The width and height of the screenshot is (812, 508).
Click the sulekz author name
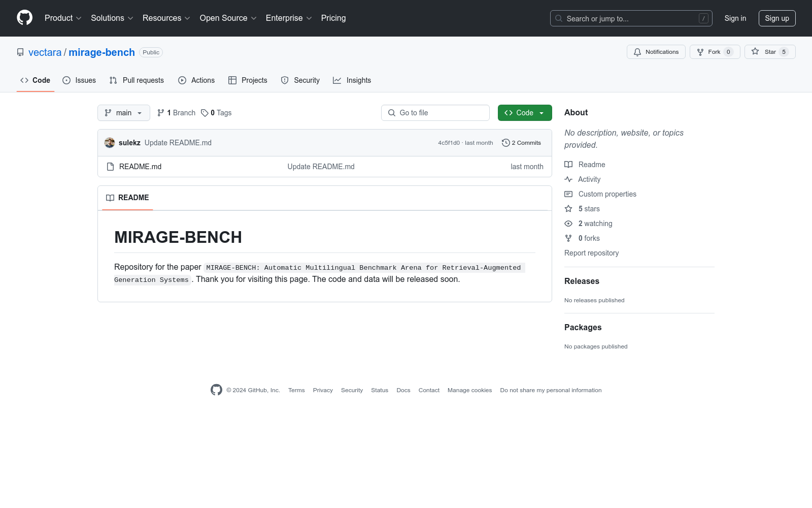pyautogui.click(x=129, y=143)
